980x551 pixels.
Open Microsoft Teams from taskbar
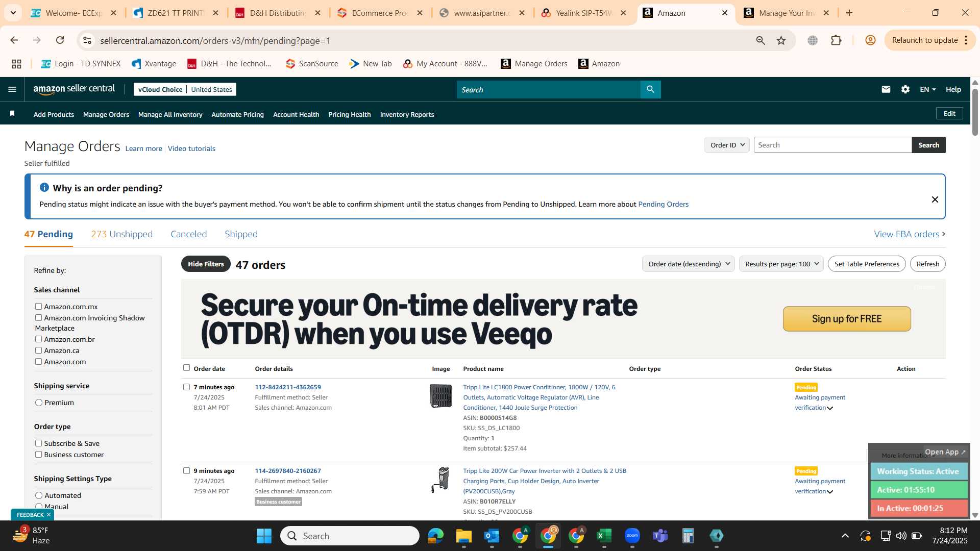[660, 536]
